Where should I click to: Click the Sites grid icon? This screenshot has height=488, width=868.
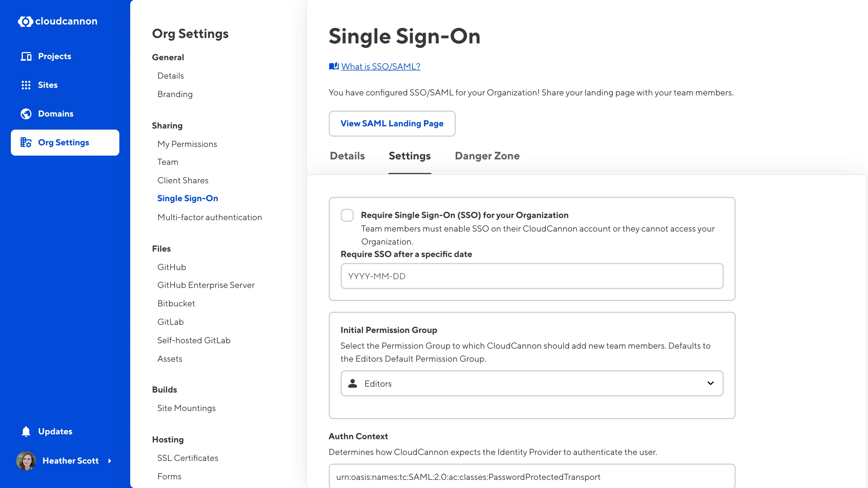[x=26, y=85]
